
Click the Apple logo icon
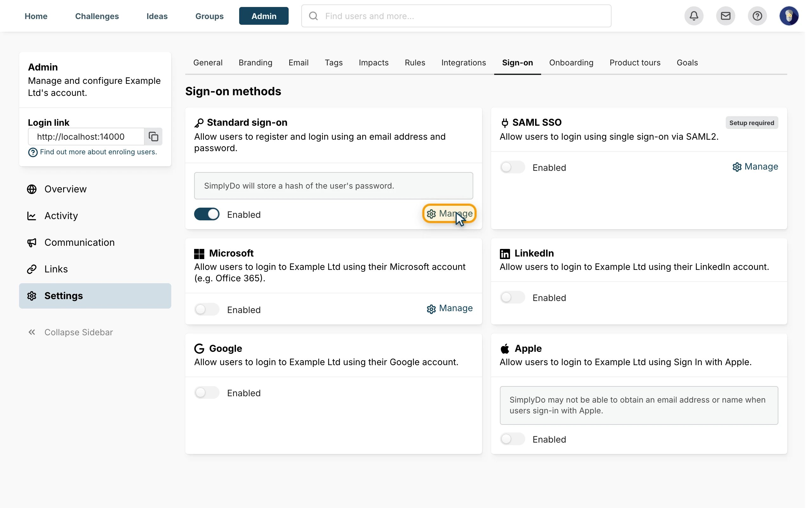[x=505, y=349]
